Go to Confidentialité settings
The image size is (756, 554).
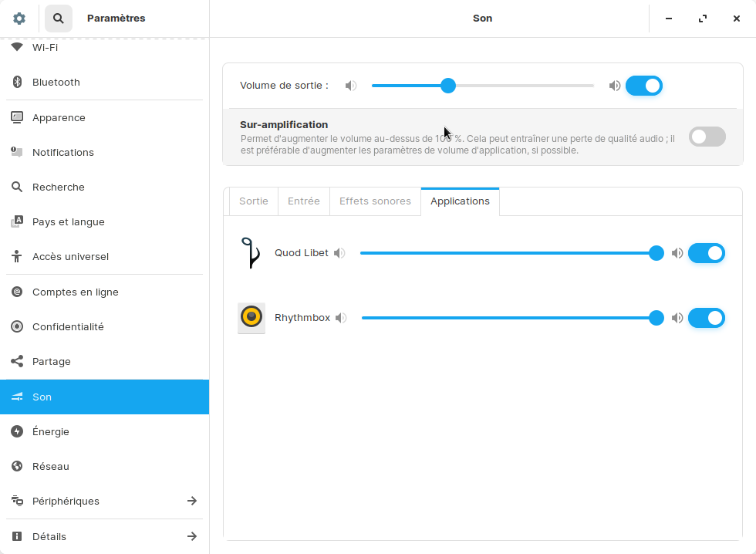click(68, 327)
